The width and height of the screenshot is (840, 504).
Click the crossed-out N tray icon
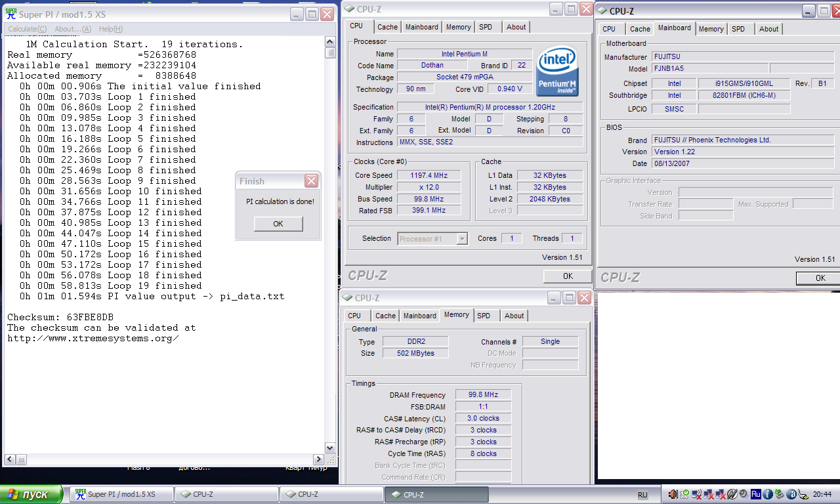click(x=732, y=494)
